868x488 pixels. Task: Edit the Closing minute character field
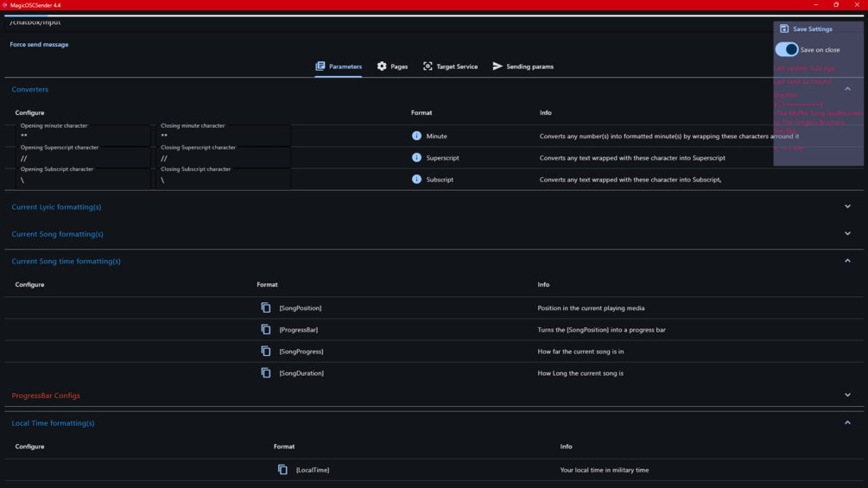(x=223, y=135)
